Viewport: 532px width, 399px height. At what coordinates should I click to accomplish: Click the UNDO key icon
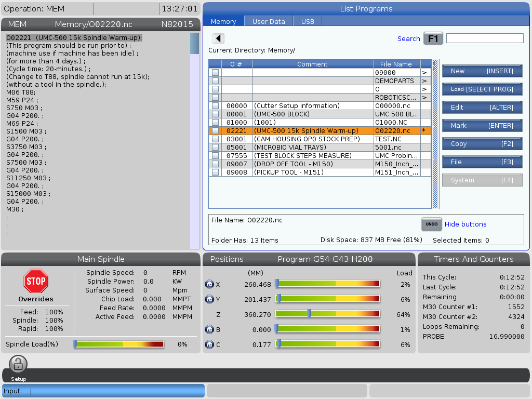point(432,224)
